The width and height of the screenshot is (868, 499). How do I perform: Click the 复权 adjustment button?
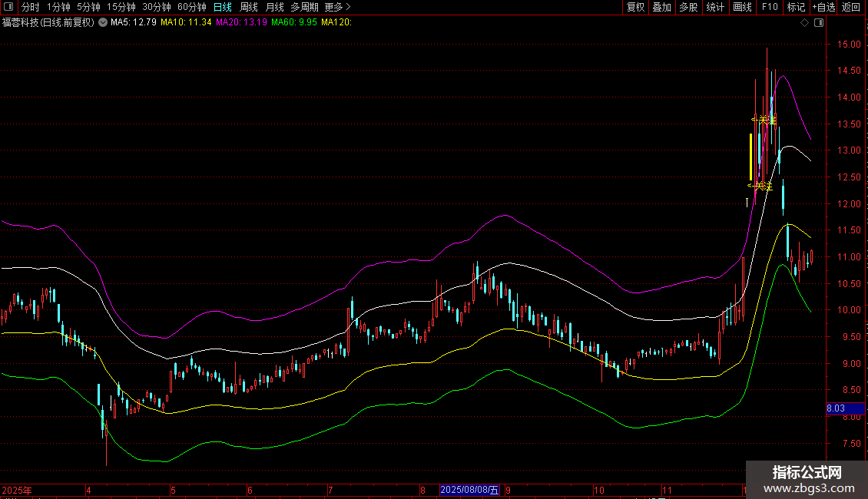[x=636, y=7]
